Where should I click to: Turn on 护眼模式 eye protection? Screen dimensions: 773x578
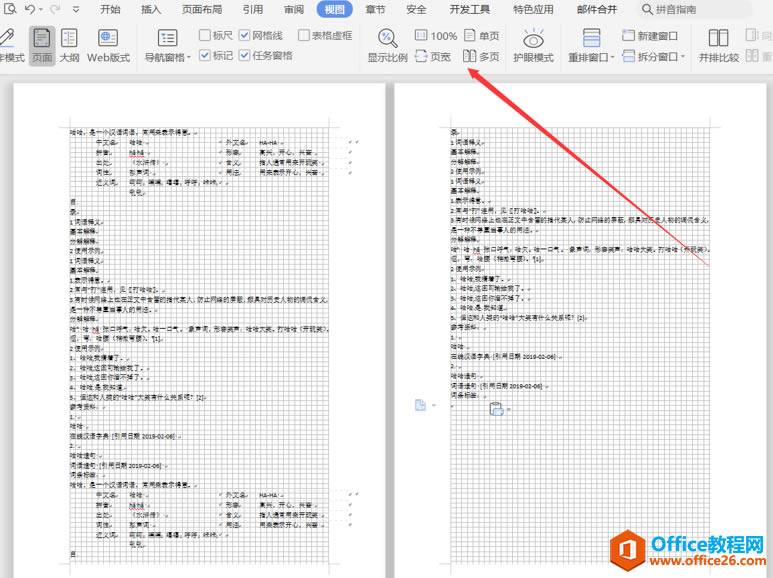(x=533, y=45)
